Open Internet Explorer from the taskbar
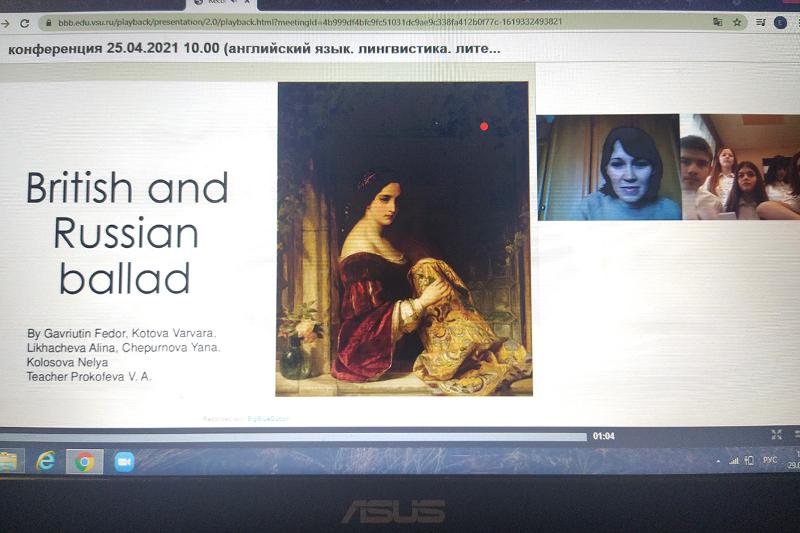Screen dimensions: 800x533 (46, 461)
